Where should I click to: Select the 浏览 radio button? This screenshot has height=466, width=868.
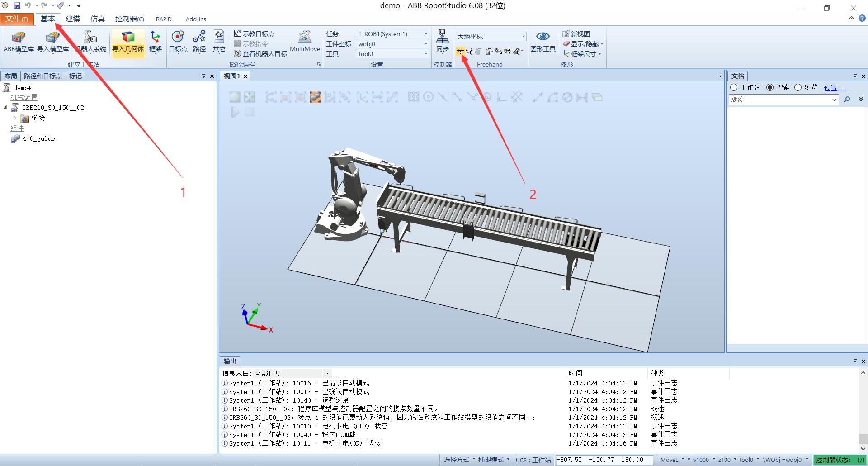coord(798,87)
